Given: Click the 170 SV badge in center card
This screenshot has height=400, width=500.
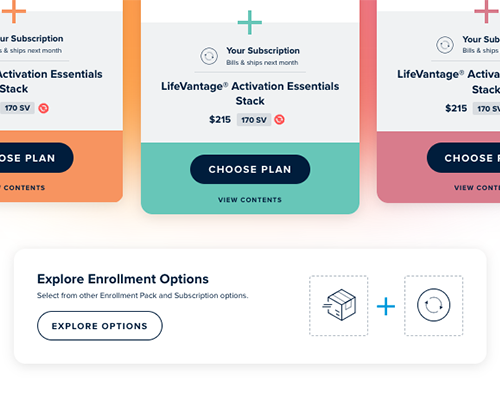Looking at the screenshot, I should click(x=254, y=120).
